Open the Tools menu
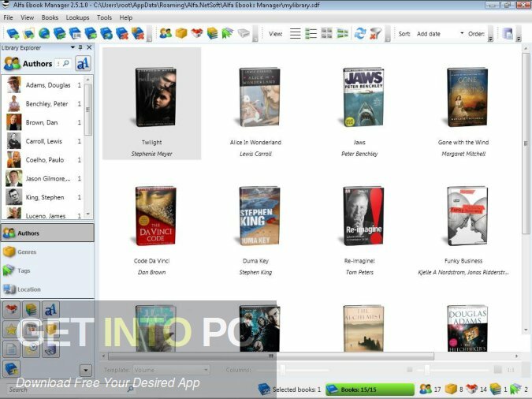532x399 pixels. point(104,17)
